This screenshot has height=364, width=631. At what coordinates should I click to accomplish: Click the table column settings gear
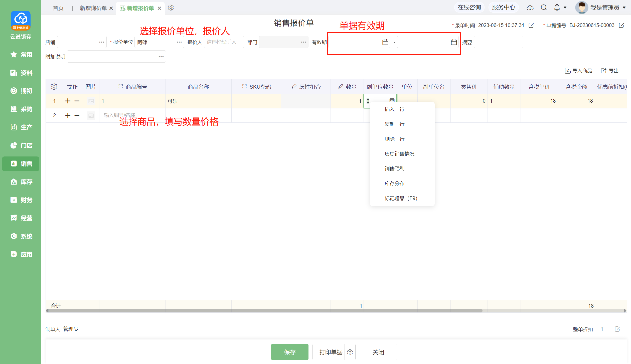coord(54,87)
